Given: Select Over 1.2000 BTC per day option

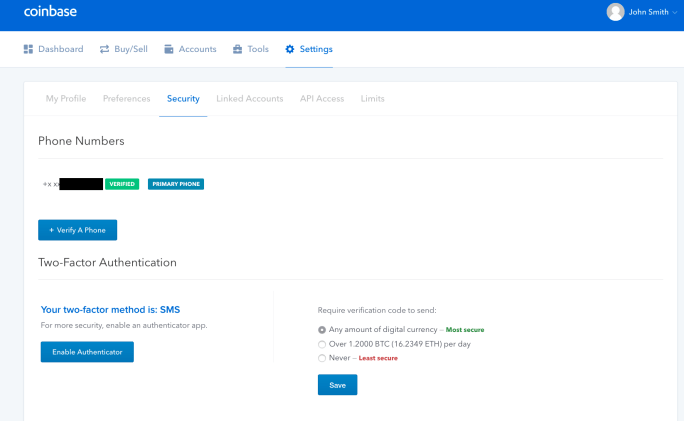Looking at the screenshot, I should click(x=322, y=343).
